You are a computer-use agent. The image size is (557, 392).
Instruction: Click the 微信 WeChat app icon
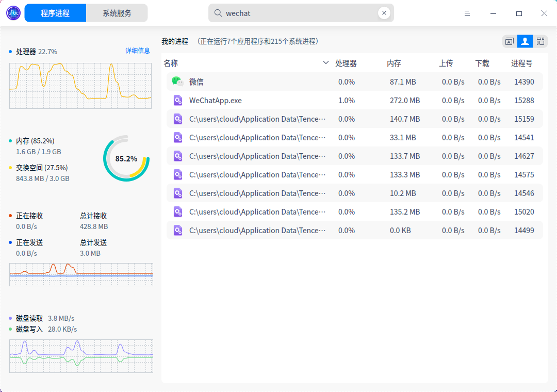[178, 81]
